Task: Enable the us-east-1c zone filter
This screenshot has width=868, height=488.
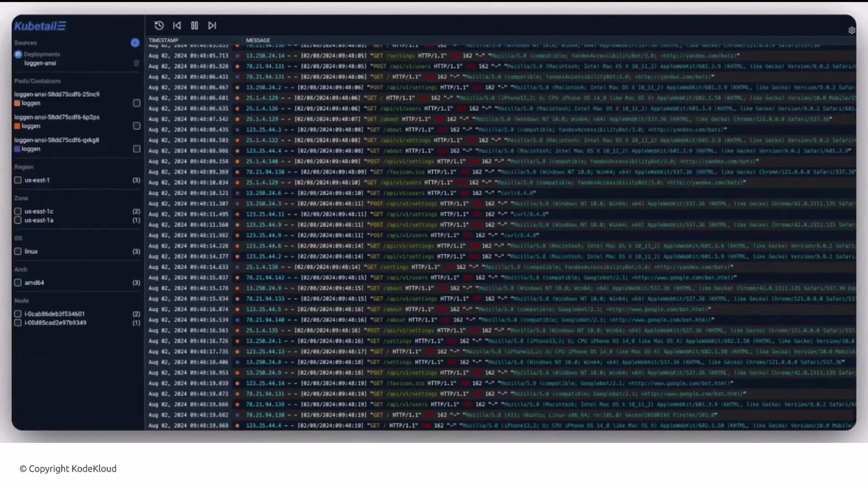Action: coord(18,211)
